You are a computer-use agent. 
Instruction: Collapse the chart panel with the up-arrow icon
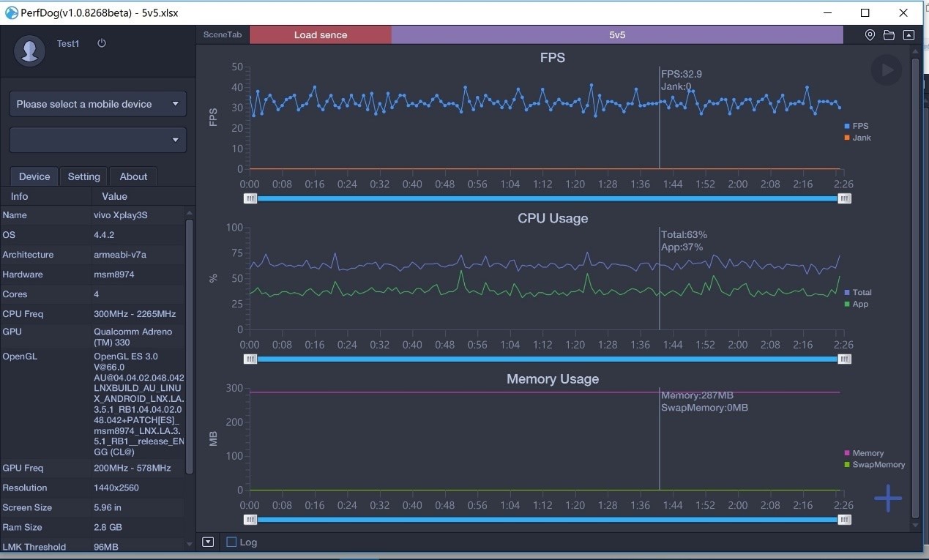tap(909, 34)
